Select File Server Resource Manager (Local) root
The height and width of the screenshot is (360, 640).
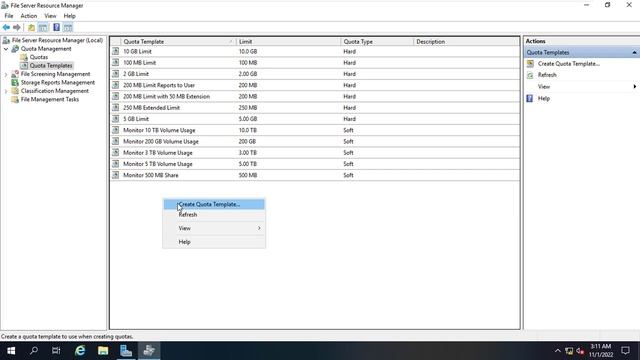[x=57, y=40]
